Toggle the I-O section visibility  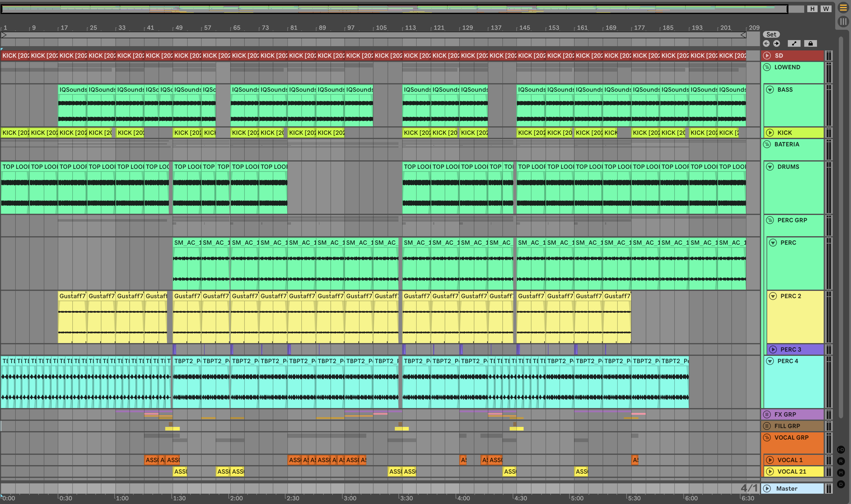click(841, 450)
